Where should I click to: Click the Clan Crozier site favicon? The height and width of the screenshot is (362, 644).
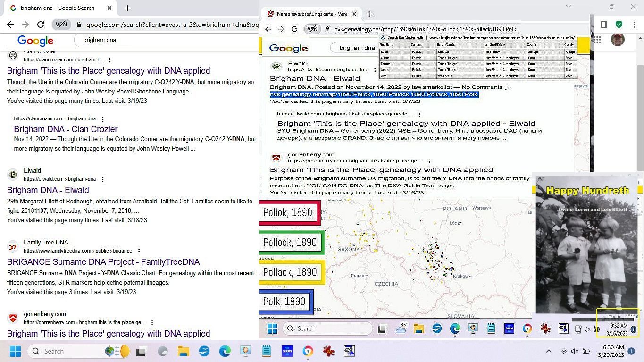[13, 55]
